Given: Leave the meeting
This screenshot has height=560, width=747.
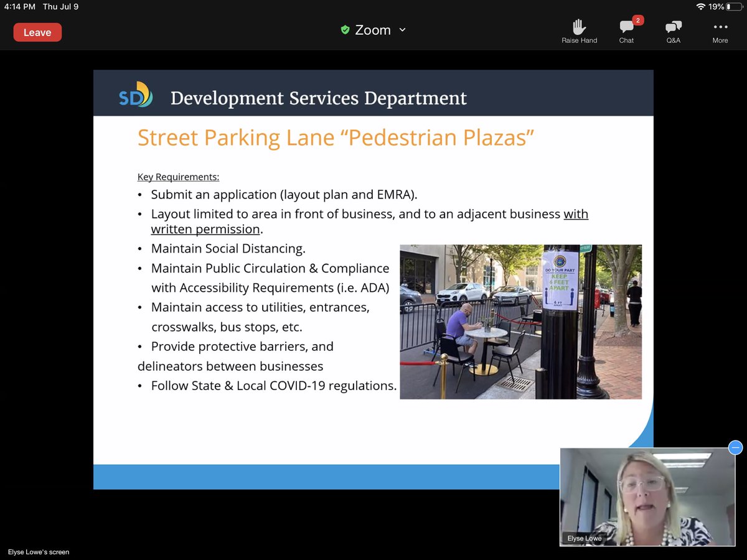Looking at the screenshot, I should [37, 32].
